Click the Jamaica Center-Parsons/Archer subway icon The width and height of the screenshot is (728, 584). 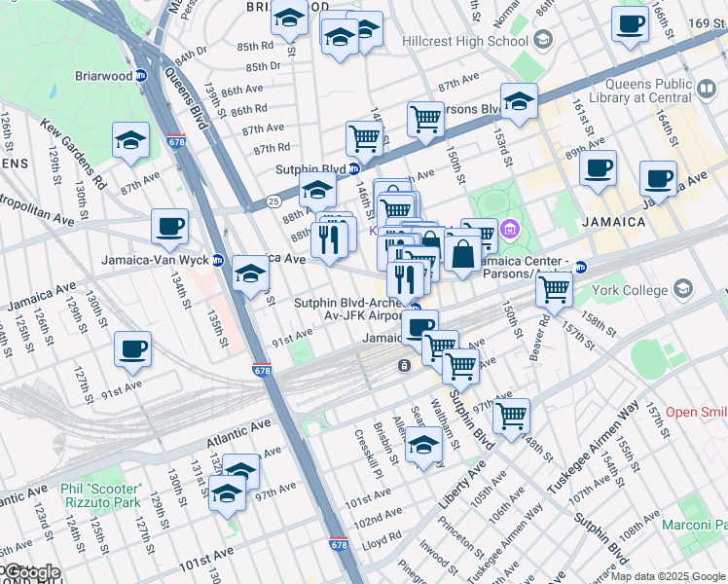tap(580, 268)
